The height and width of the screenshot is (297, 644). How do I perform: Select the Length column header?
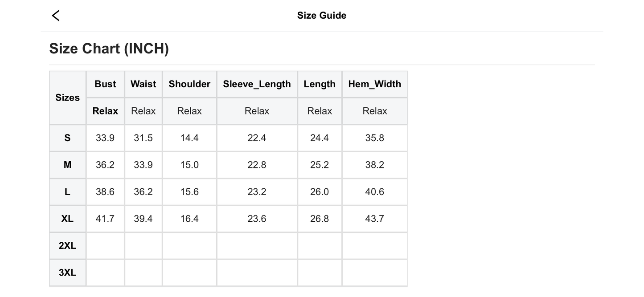coord(320,84)
